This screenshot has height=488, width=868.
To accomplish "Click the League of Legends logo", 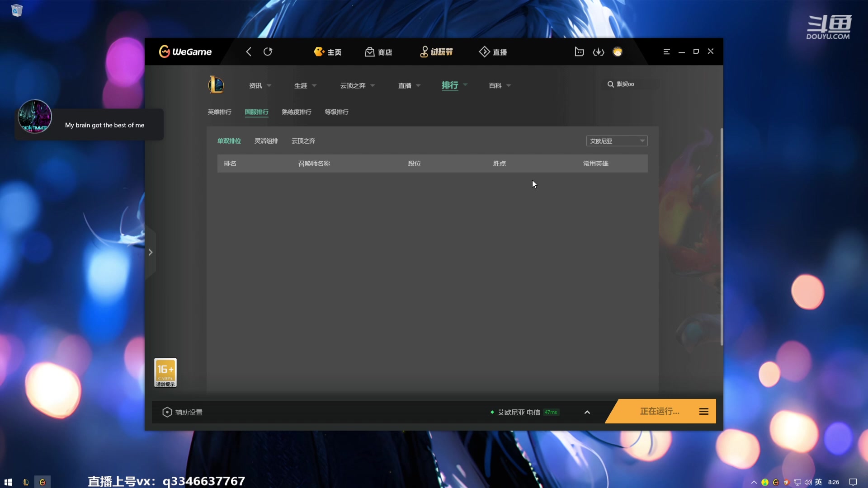I will (216, 84).
